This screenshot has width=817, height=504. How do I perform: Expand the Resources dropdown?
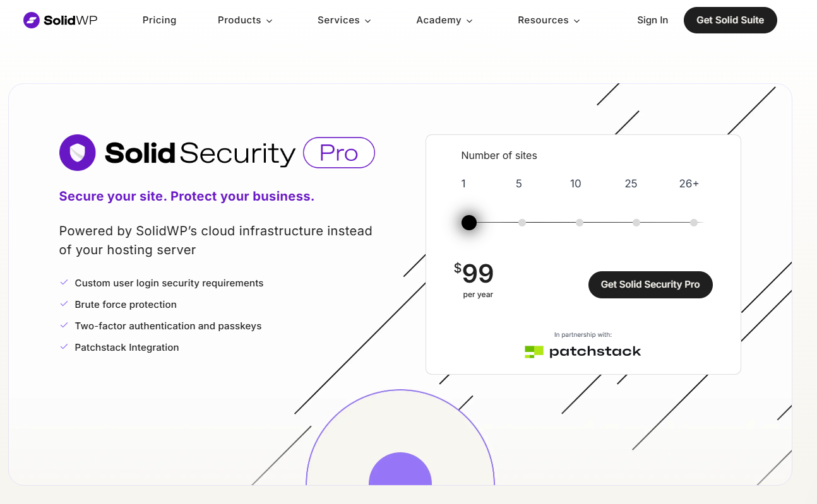click(549, 20)
